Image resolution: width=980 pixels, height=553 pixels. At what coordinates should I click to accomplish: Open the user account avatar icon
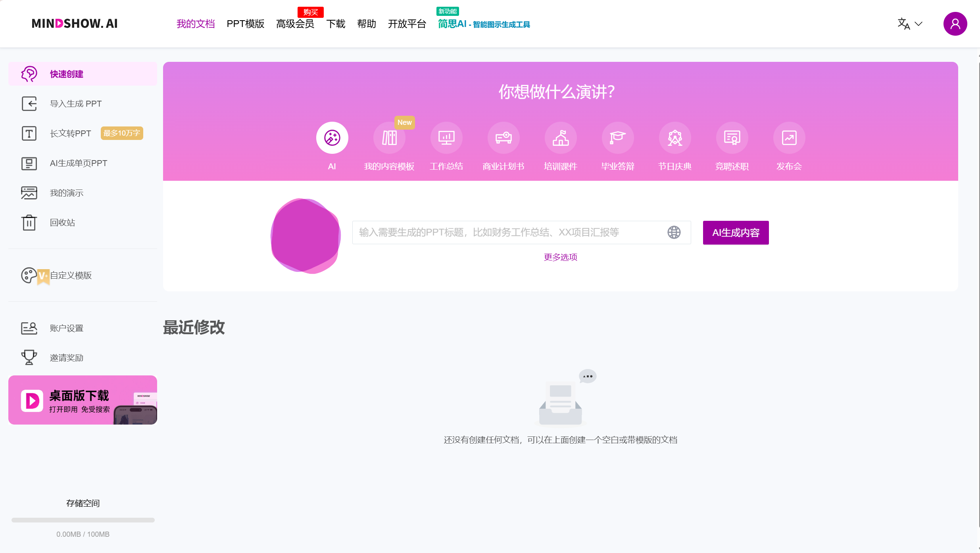(955, 24)
